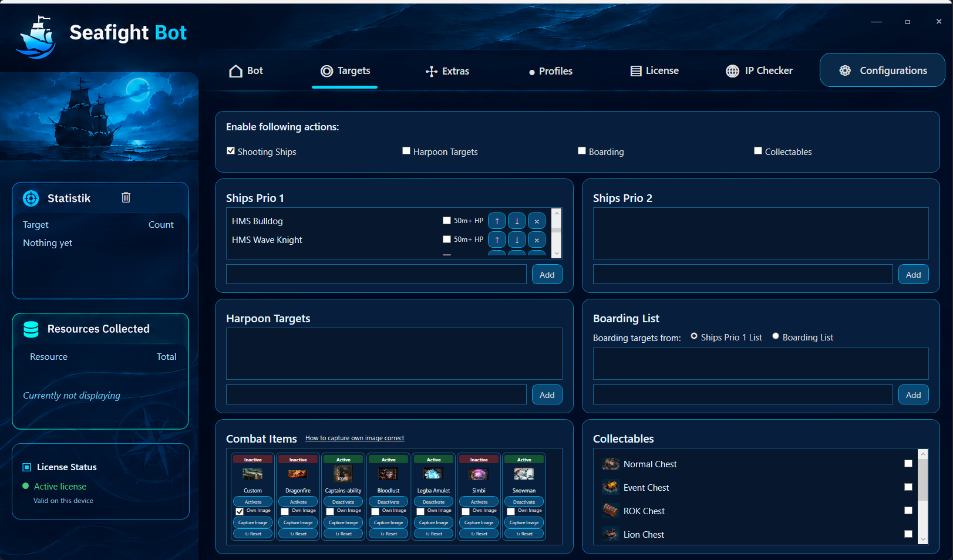Screen dimensions: 953x560
Task: Click the Dragonfire combat item image
Action: tap(298, 474)
